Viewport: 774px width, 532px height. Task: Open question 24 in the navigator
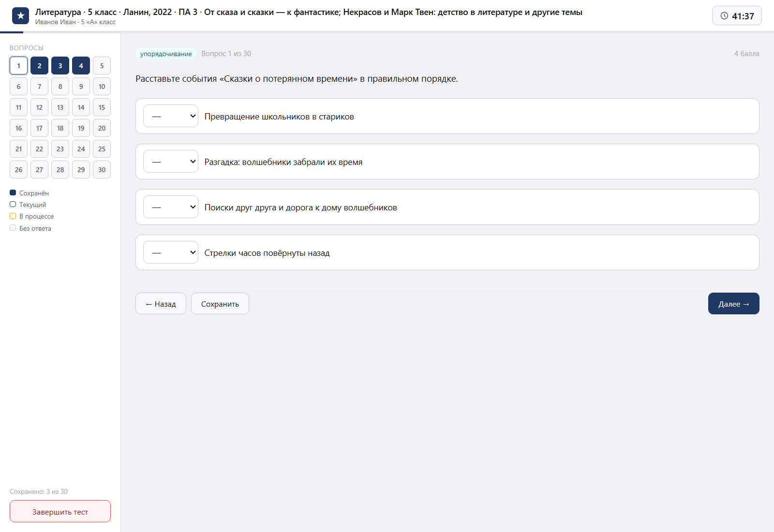(81, 149)
